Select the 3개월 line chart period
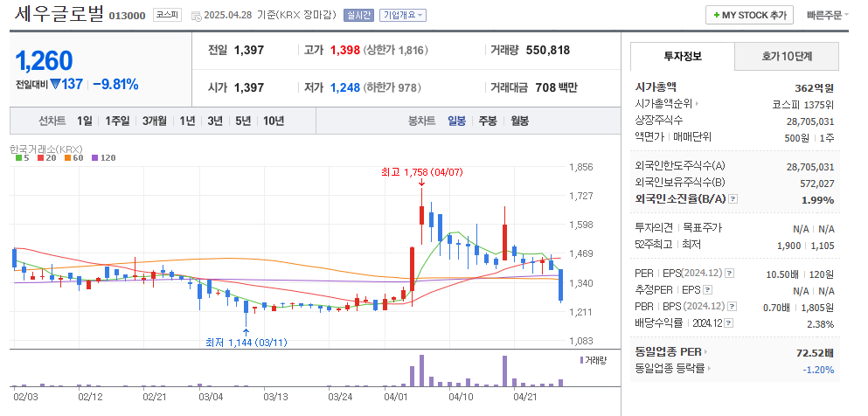Image resolution: width=868 pixels, height=416 pixels. point(155,121)
